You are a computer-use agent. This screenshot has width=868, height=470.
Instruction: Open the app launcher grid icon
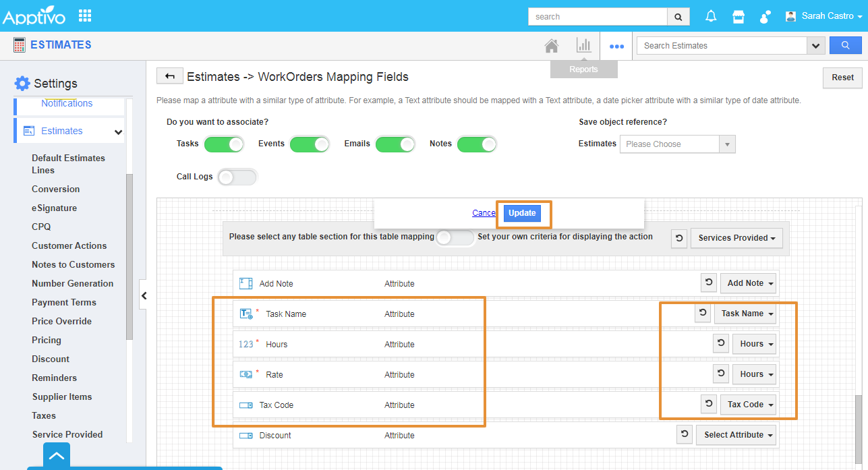85,16
